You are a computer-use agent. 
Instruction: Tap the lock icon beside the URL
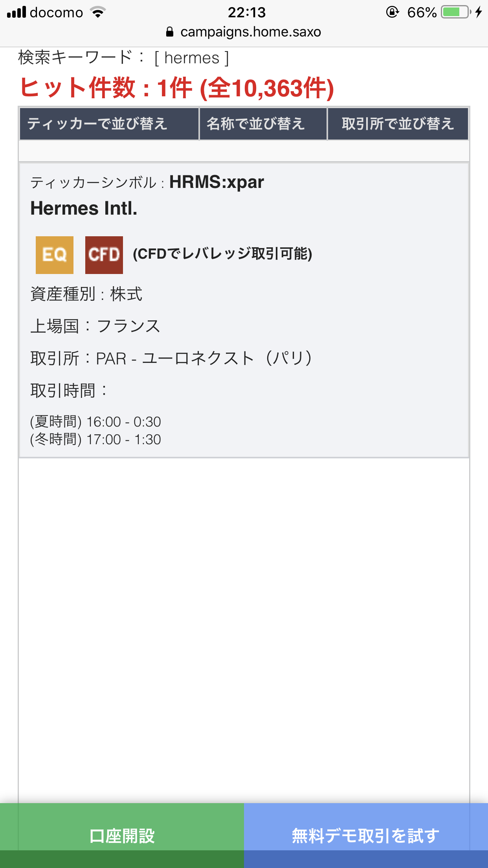(x=170, y=32)
